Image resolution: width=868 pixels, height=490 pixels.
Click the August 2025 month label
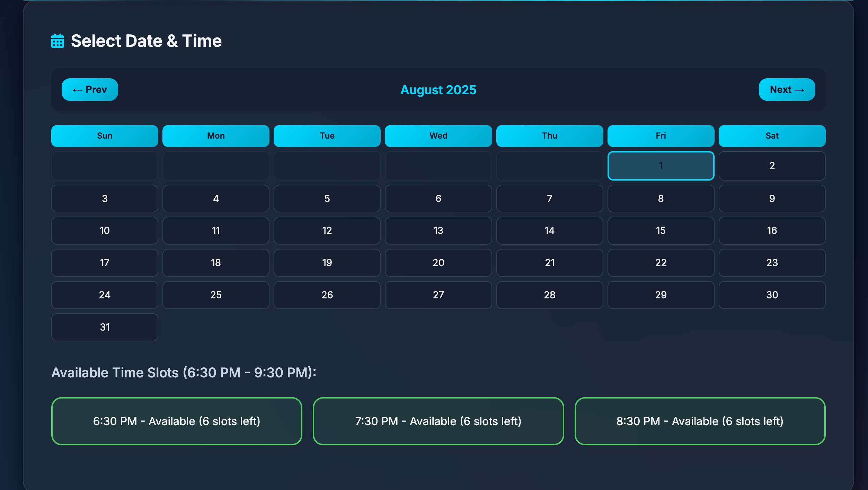(x=438, y=90)
